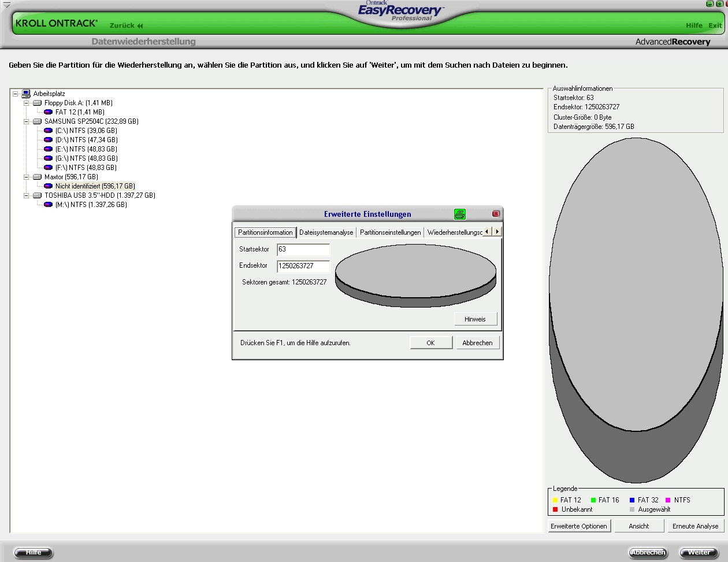This screenshot has width=728, height=562.
Task: Click the M:\ NTFS partition icon
Action: coord(49,205)
